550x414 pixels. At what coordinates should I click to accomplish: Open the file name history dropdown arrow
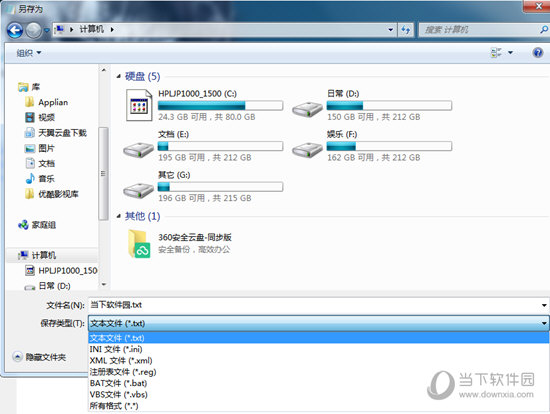point(544,305)
